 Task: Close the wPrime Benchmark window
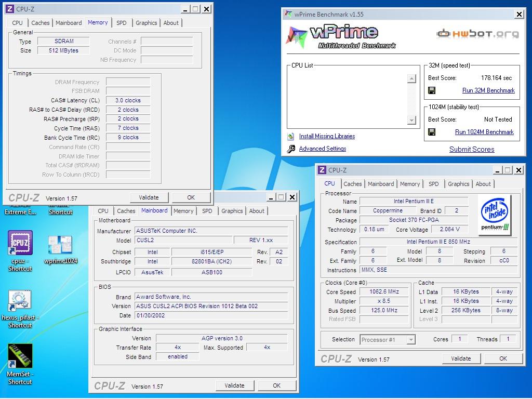tap(519, 14)
